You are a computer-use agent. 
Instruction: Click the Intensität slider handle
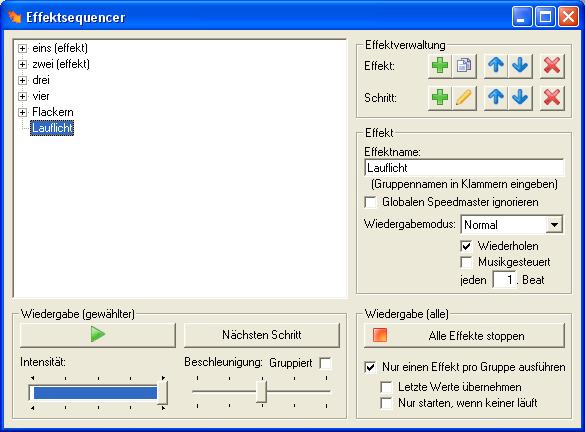click(162, 393)
